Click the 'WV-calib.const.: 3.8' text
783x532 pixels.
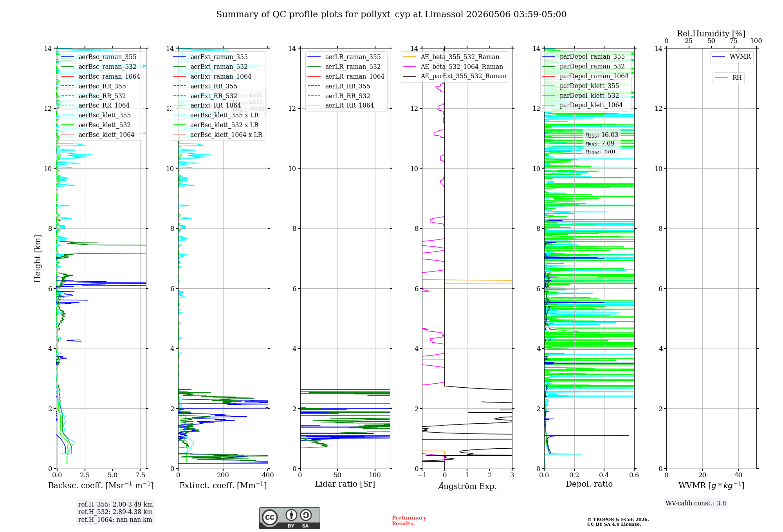(x=696, y=503)
